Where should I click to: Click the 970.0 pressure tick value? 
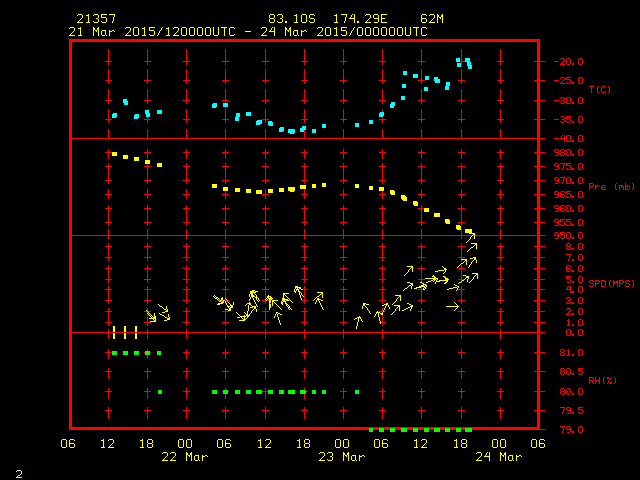pyautogui.click(x=569, y=180)
